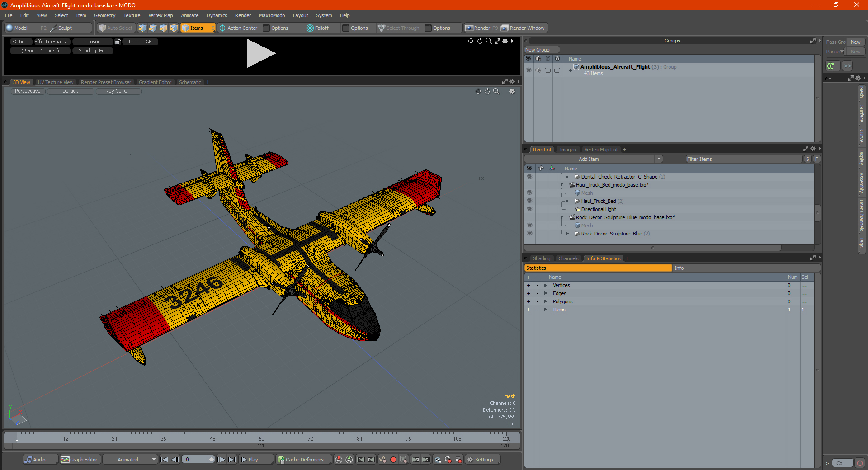Open Action Center menu
The width and height of the screenshot is (868, 470).
[x=238, y=28]
